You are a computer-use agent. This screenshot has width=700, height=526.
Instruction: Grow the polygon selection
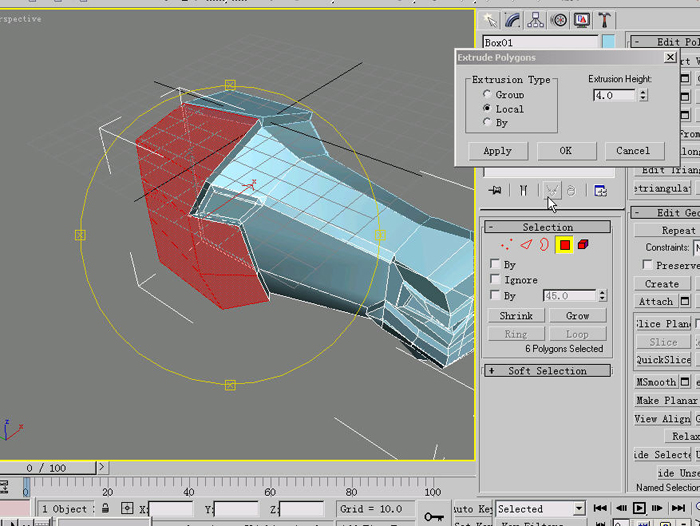coord(578,316)
